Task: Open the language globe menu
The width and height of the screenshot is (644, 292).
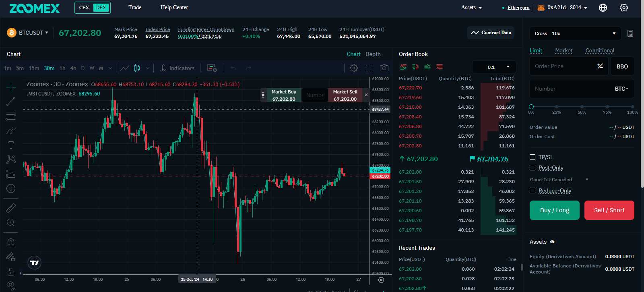Action: point(603,8)
